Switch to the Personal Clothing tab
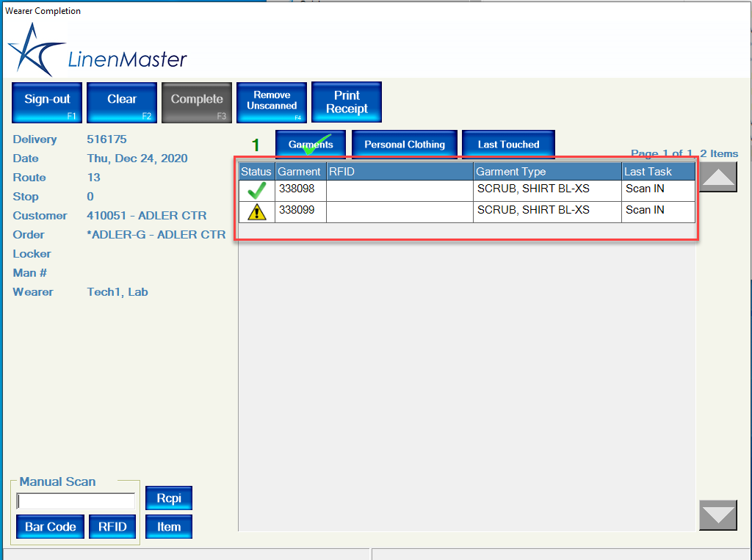The width and height of the screenshot is (752, 560). tap(404, 144)
